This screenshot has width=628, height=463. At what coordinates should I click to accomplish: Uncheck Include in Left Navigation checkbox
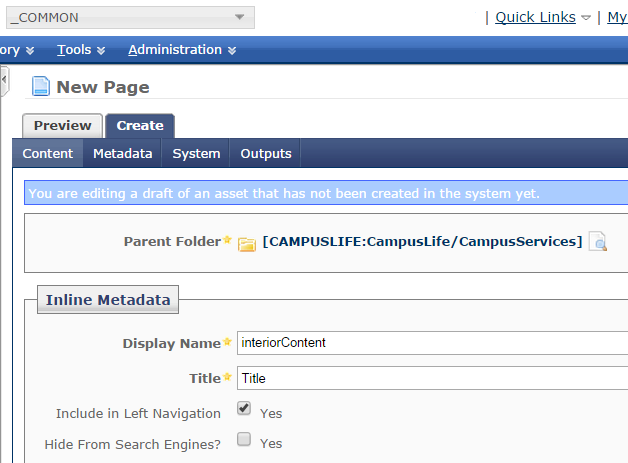244,408
